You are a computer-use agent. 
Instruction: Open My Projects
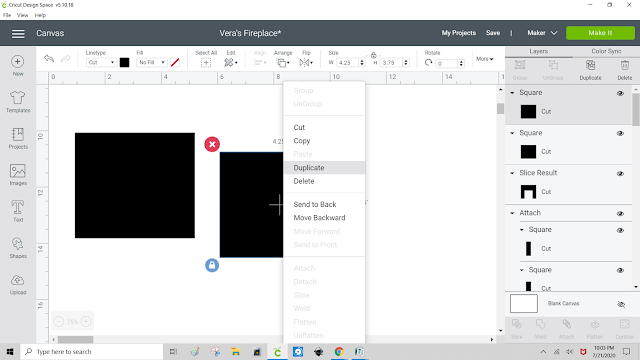458,33
